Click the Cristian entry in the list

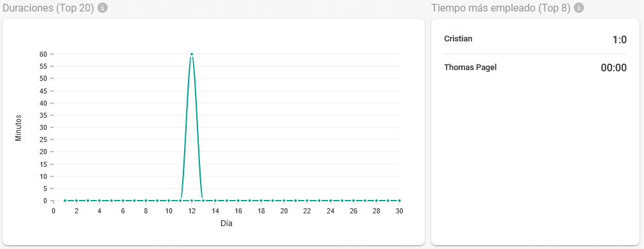(x=536, y=39)
